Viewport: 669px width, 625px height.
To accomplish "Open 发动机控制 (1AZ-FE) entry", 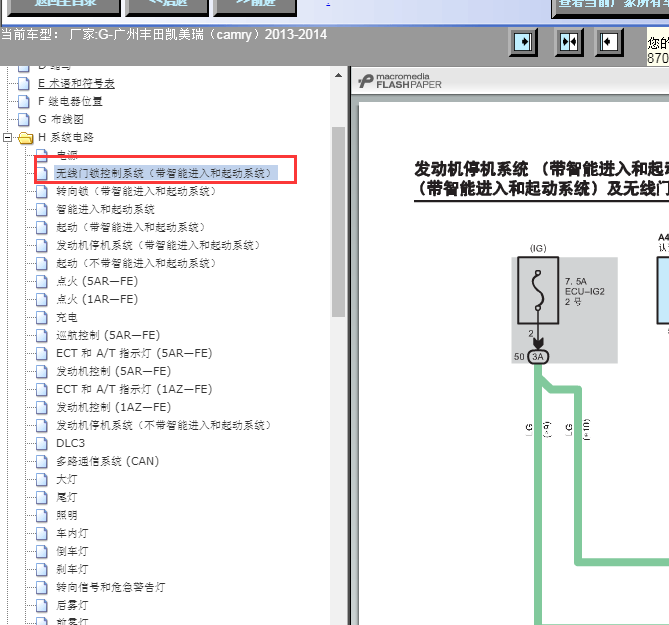I will tap(113, 407).
